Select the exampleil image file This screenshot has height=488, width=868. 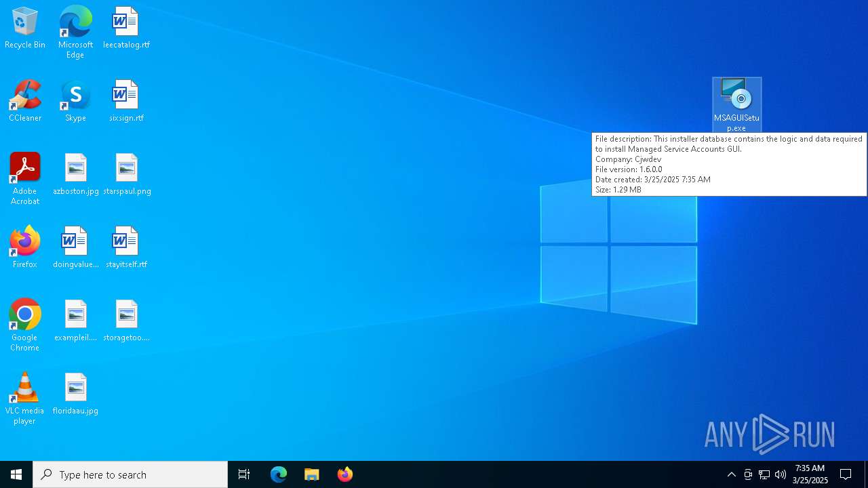75,321
